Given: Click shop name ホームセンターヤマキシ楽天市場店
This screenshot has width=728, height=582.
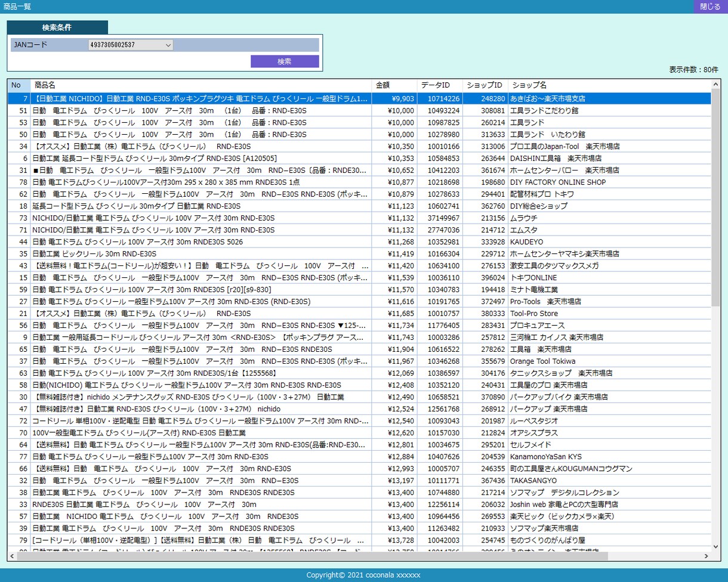Looking at the screenshot, I should click(x=564, y=253).
